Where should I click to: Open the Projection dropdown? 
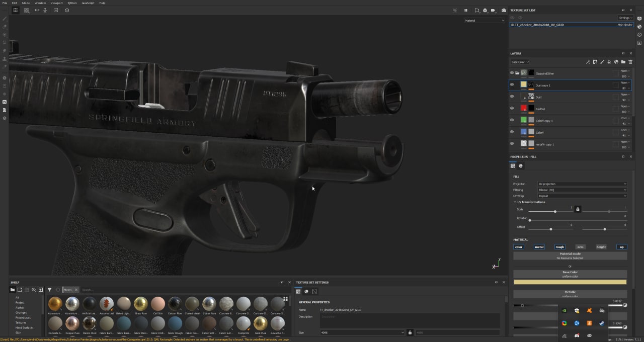pos(582,184)
